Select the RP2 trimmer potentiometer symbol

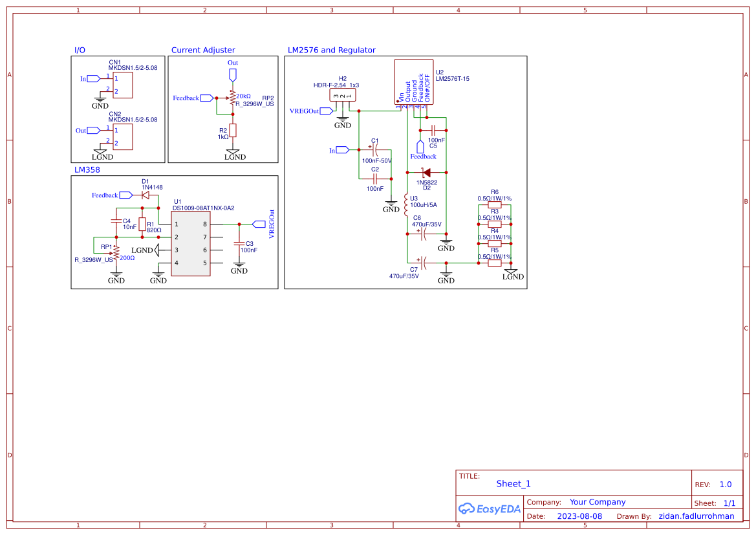232,97
